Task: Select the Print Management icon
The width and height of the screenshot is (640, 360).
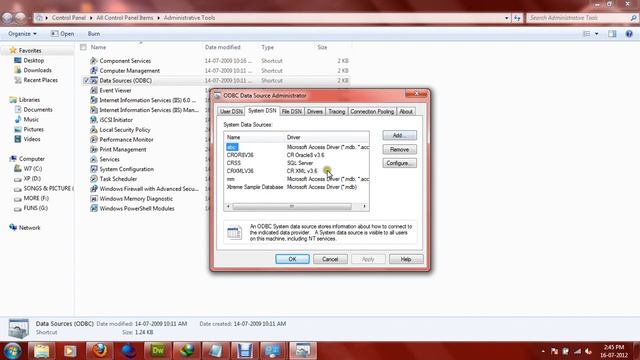Action: (93, 149)
